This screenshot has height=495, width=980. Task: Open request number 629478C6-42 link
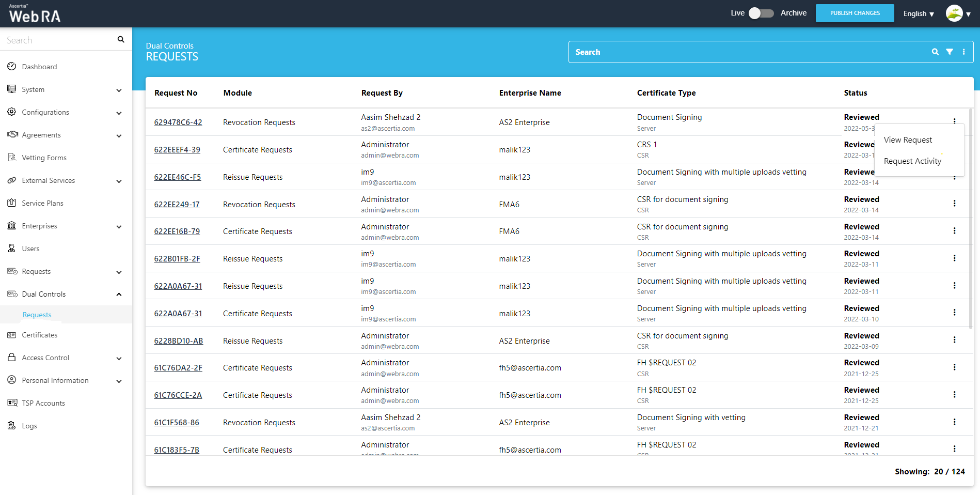tap(178, 122)
